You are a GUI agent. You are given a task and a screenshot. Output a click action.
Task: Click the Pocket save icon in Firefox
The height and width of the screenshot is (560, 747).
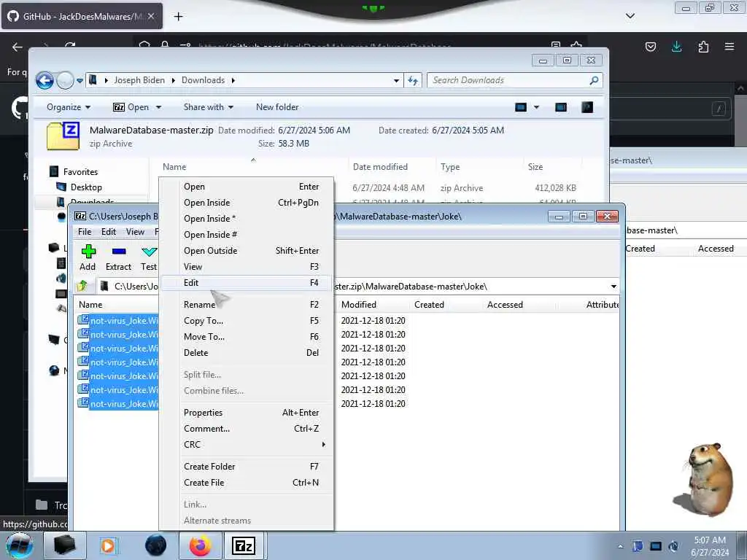[650, 46]
